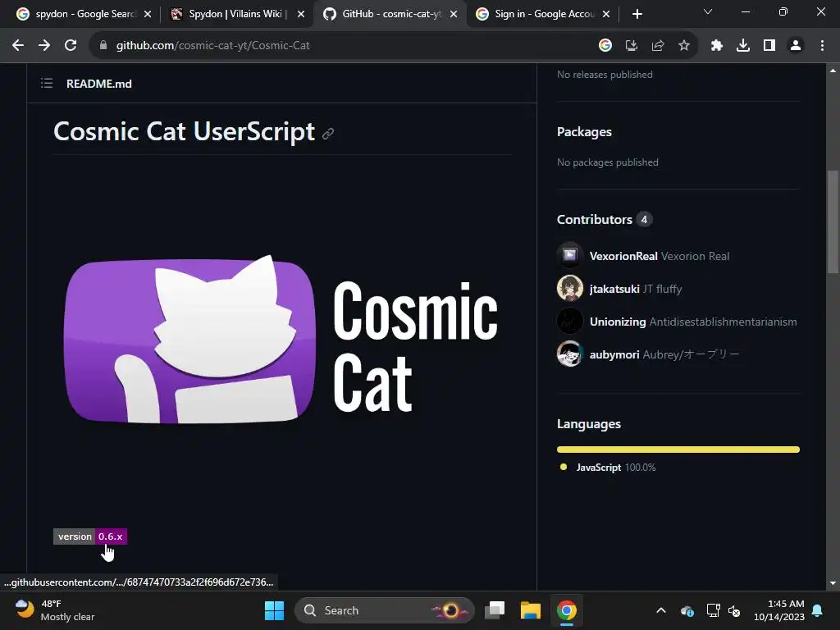840x630 pixels.
Task: Open the Unionizing contributor profile
Action: (x=618, y=322)
